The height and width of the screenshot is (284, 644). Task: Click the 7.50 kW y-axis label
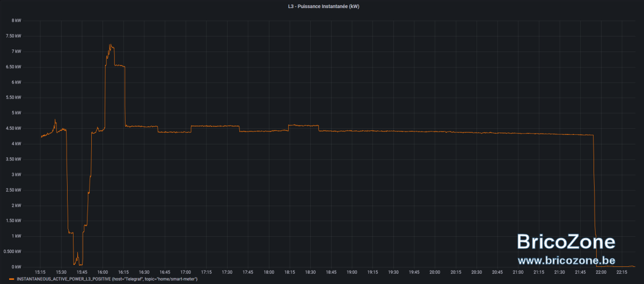click(13, 36)
